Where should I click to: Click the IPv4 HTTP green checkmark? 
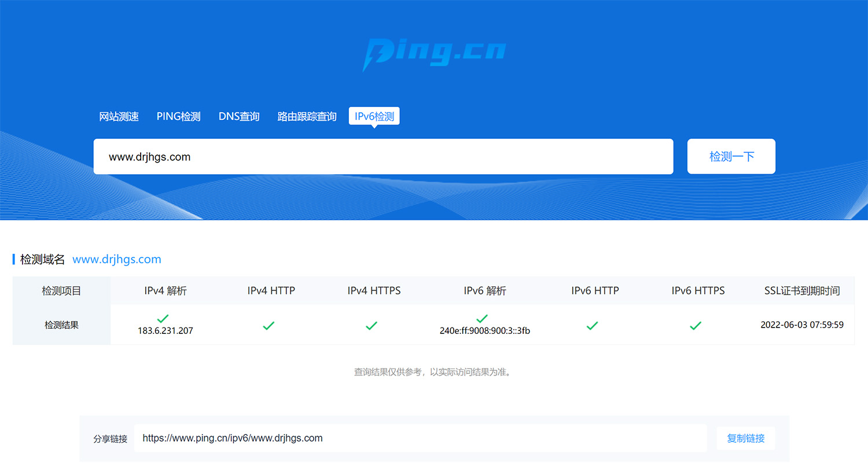[x=269, y=326]
